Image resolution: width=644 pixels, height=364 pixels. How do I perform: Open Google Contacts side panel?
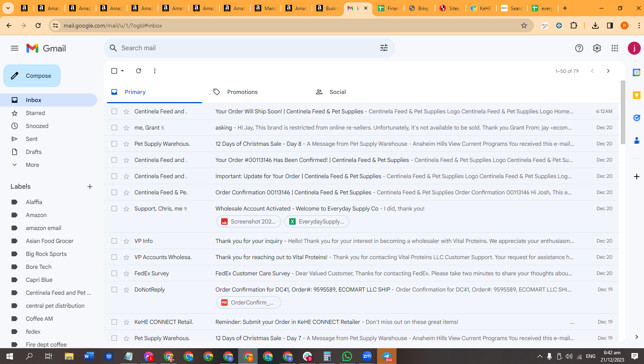point(637,140)
